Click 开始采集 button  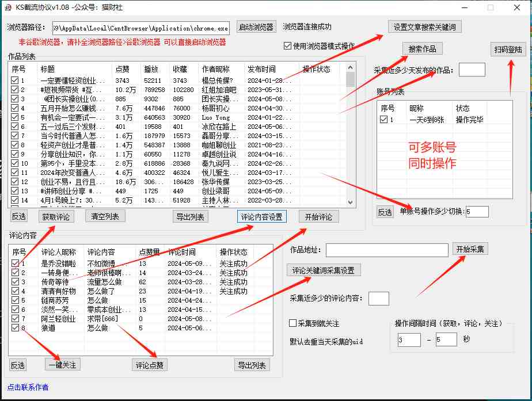tap(470, 249)
